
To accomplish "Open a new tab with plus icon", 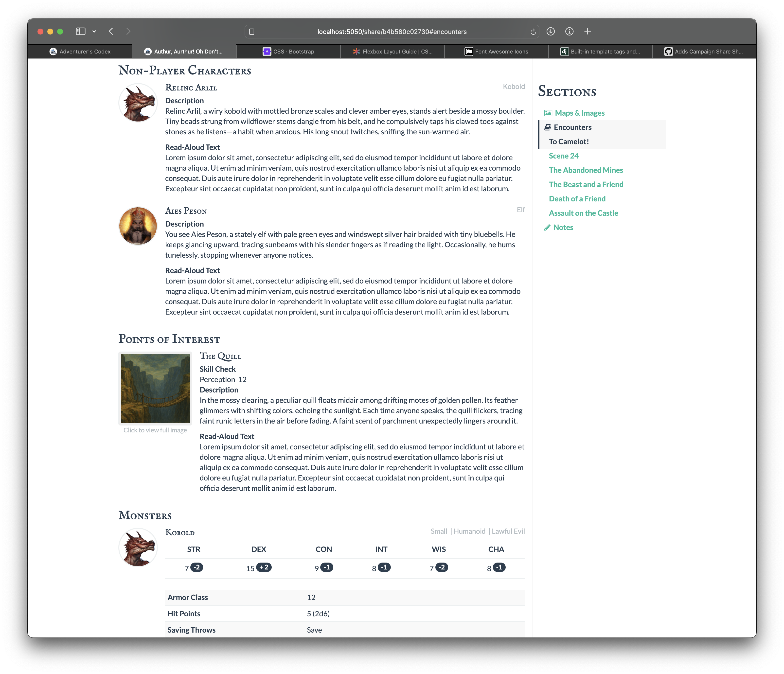I will tap(587, 31).
